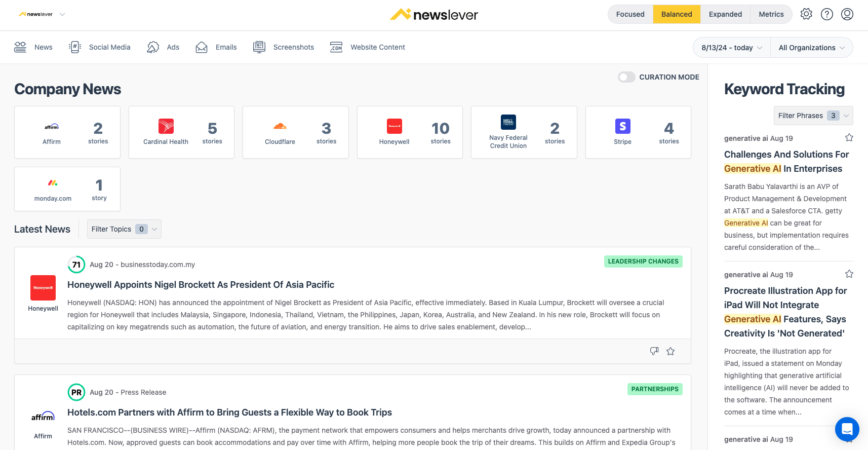The image size is (868, 450).
Task: Click the monday.com logo icon
Action: coord(53,183)
